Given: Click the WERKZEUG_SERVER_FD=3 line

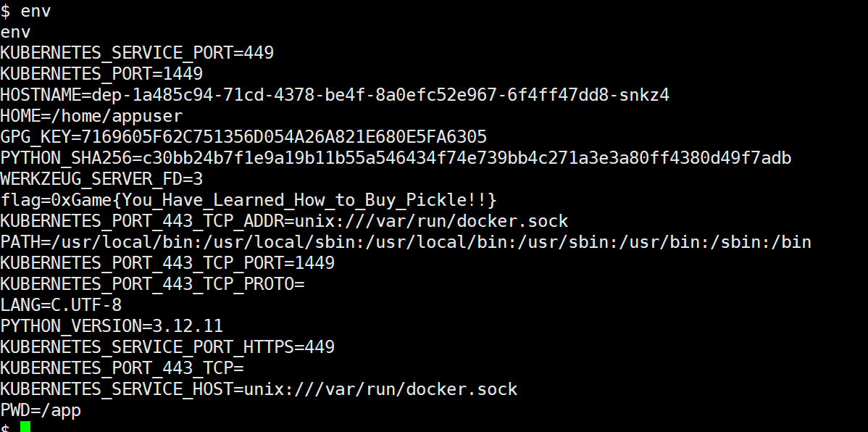Looking at the screenshot, I should click(x=101, y=179).
